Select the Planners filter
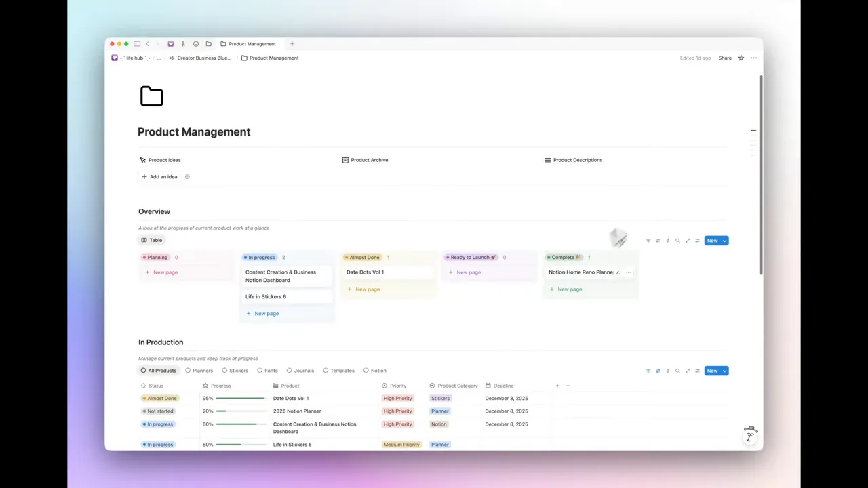The width and height of the screenshot is (868, 488). [199, 371]
